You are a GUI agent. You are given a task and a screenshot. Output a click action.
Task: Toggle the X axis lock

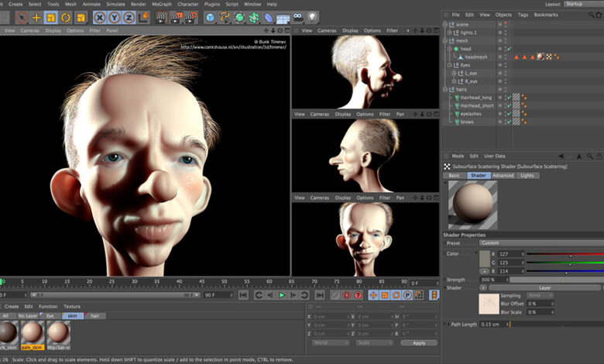pos(100,17)
